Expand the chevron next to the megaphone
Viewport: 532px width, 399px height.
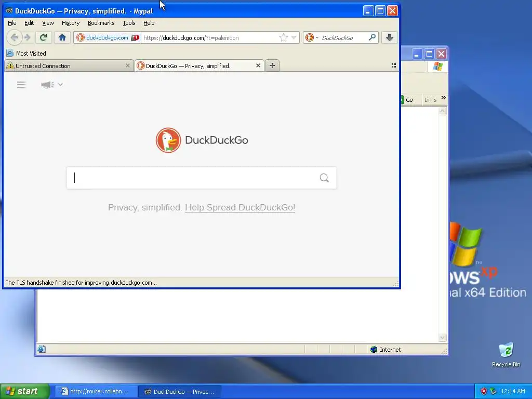pos(60,84)
